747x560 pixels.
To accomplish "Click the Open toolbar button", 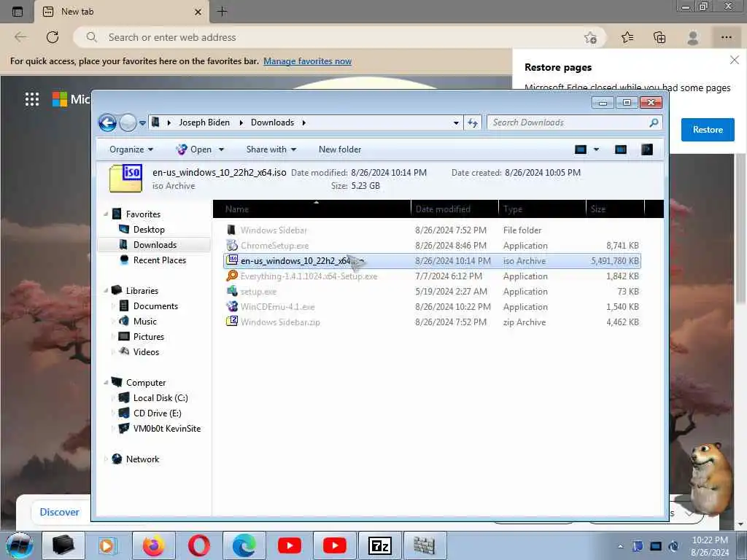I will coord(194,149).
